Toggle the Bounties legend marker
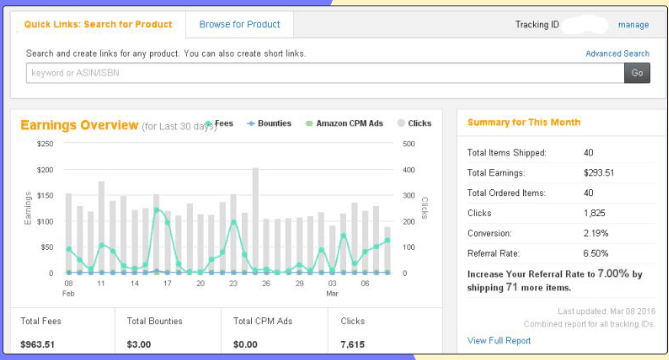The width and height of the screenshot is (669, 360). point(251,124)
